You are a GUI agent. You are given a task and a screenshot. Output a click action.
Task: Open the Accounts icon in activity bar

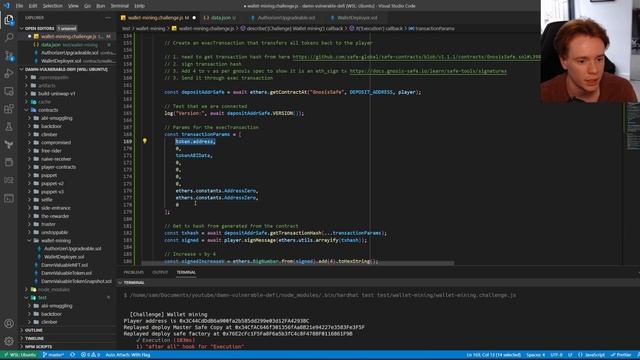pos(9,323)
